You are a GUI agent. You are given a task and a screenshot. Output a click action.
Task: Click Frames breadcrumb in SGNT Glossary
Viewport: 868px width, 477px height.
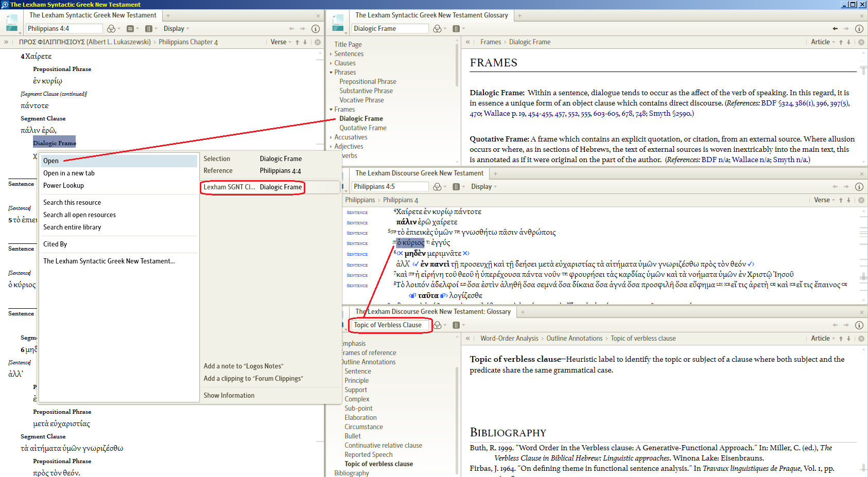pos(491,42)
